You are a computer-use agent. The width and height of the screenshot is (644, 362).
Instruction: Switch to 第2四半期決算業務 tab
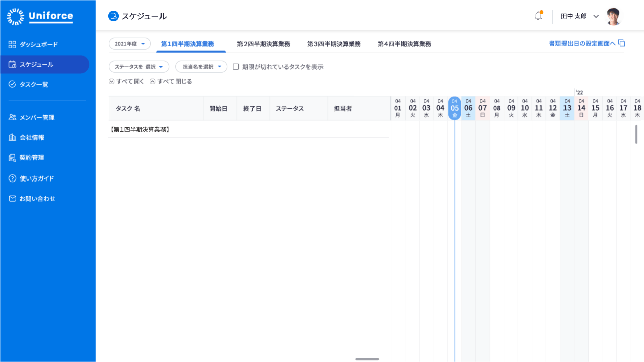[264, 44]
